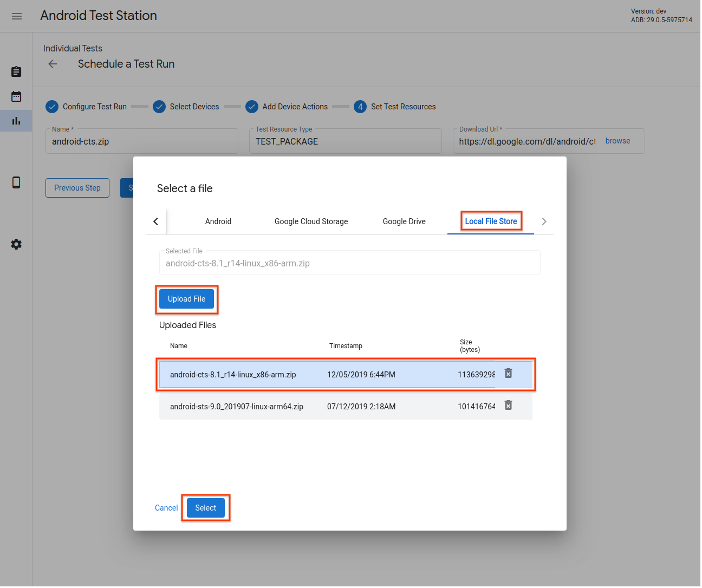Click the browse link next to Download Url

(x=617, y=141)
